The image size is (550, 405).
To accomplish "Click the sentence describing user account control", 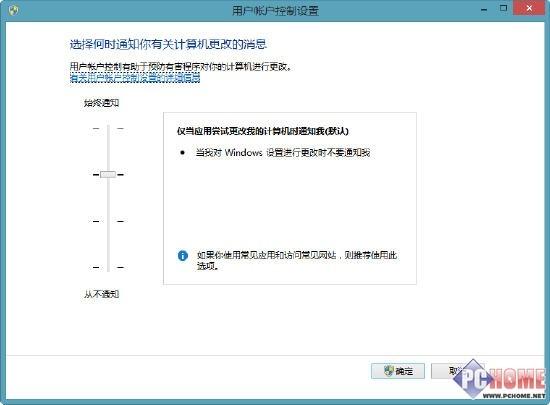I will [x=181, y=66].
